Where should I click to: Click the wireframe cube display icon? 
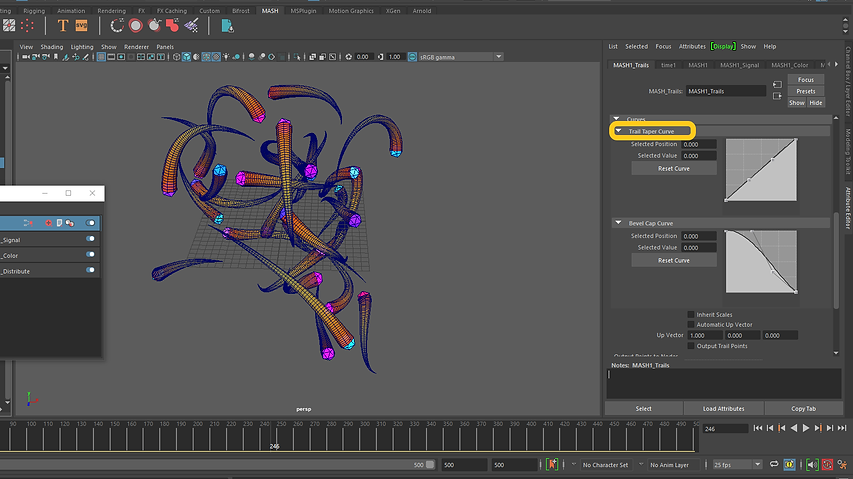pos(176,57)
